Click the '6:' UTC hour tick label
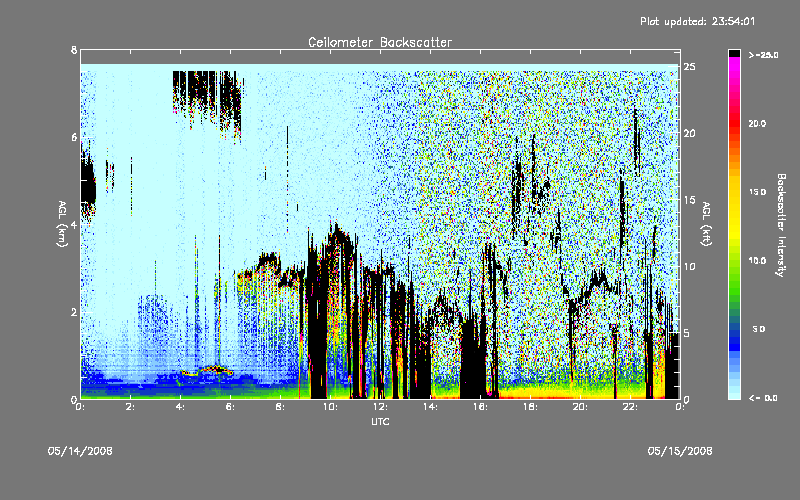The width and height of the screenshot is (800, 500). click(x=231, y=407)
